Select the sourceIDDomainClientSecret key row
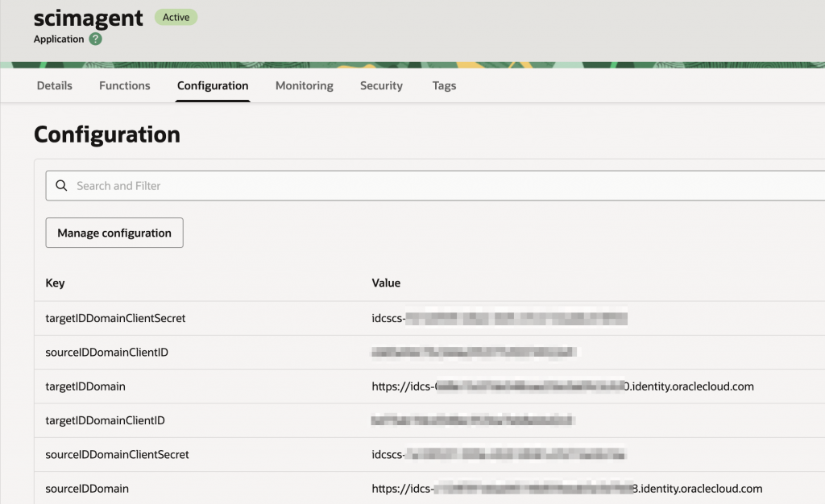 click(x=117, y=455)
